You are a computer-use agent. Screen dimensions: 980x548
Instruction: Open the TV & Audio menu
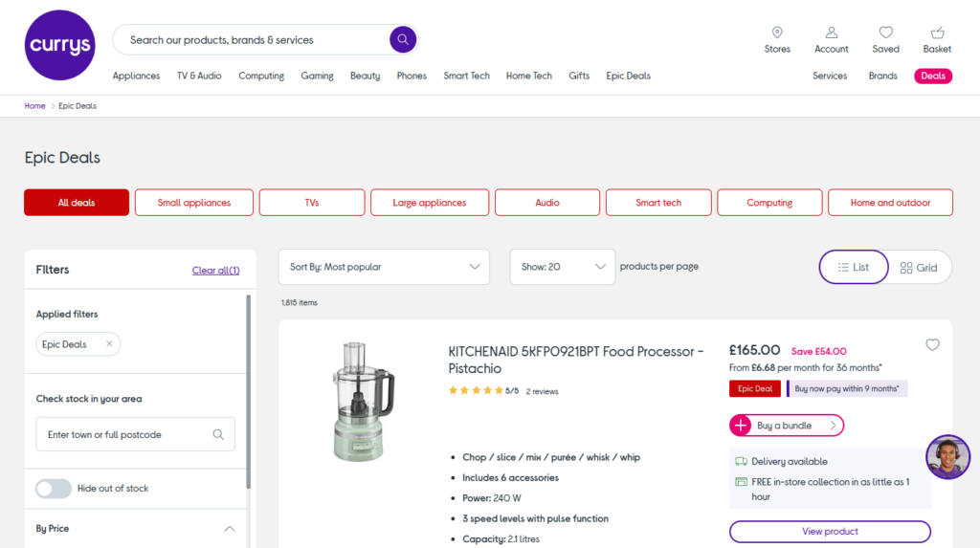coord(199,76)
